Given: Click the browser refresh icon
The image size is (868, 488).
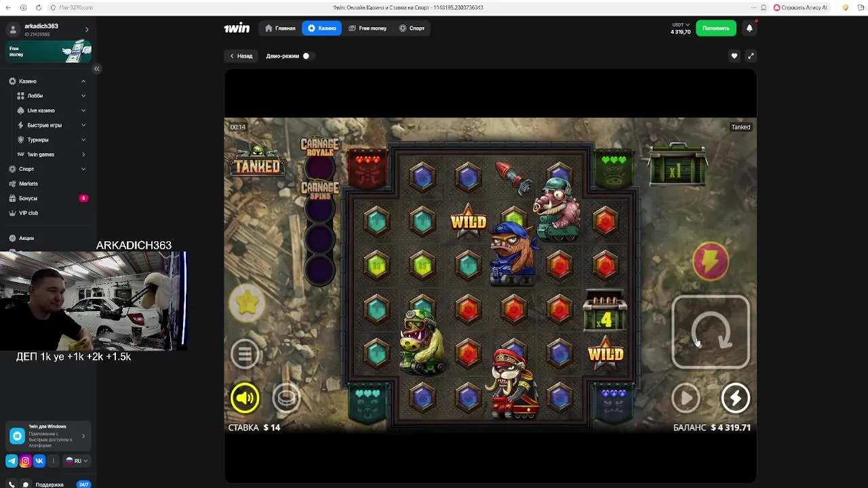Looking at the screenshot, I should tap(38, 7).
